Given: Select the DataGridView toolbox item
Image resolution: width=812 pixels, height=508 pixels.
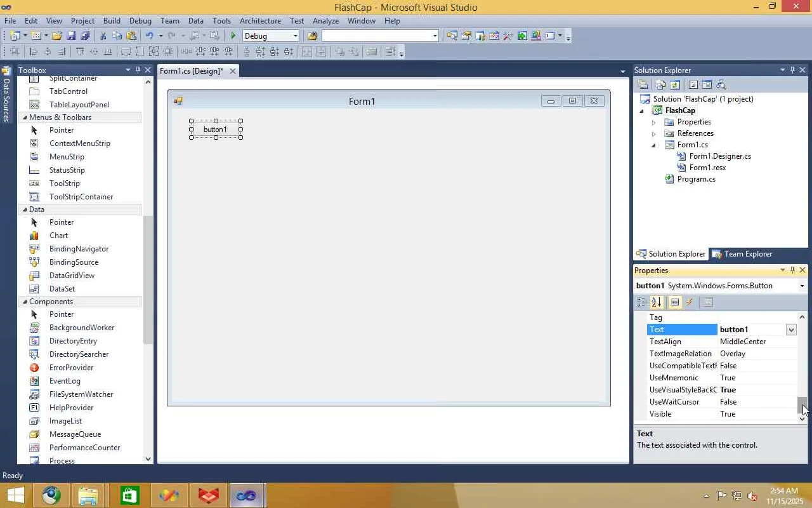Looking at the screenshot, I should click(x=72, y=276).
